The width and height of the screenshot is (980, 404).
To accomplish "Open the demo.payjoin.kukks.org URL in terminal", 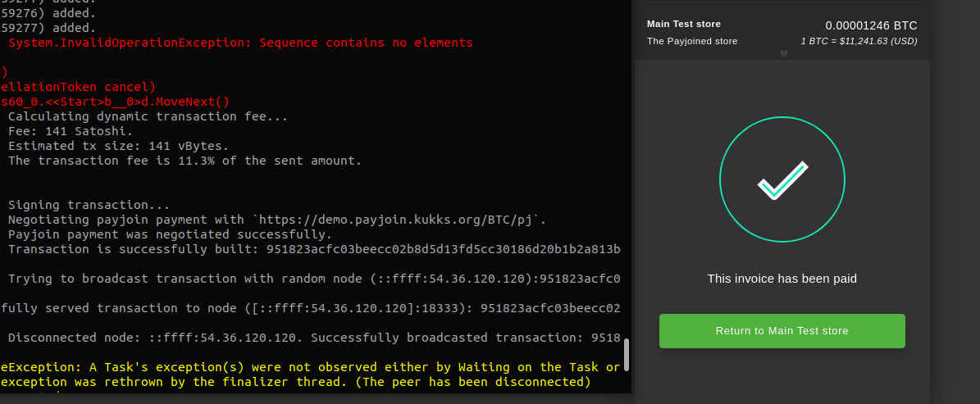I will pyautogui.click(x=400, y=220).
